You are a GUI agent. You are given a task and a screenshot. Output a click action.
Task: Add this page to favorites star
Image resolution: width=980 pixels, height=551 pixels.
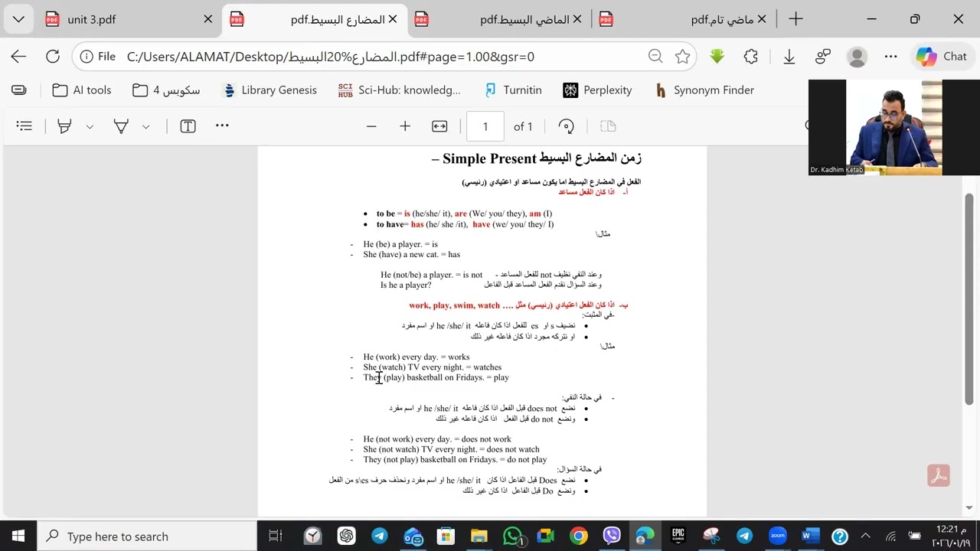click(682, 57)
